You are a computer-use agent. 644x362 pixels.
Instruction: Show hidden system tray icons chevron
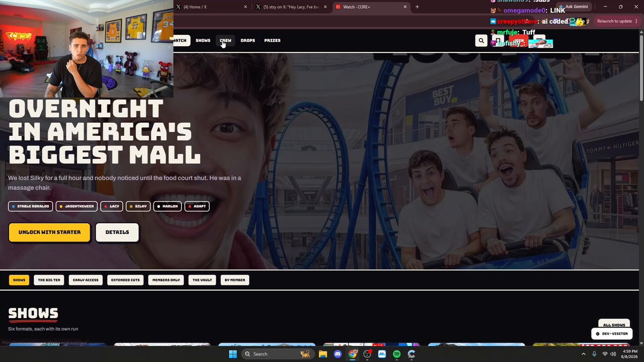(x=583, y=354)
